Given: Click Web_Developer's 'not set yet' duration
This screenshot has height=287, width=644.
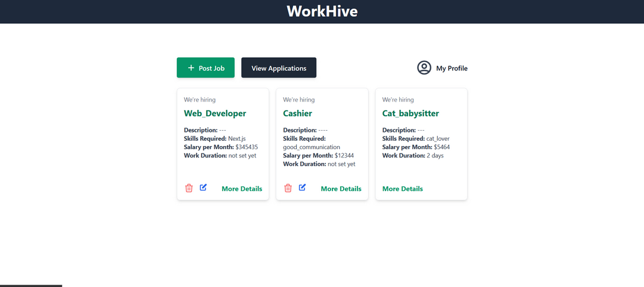Looking at the screenshot, I should (x=242, y=155).
